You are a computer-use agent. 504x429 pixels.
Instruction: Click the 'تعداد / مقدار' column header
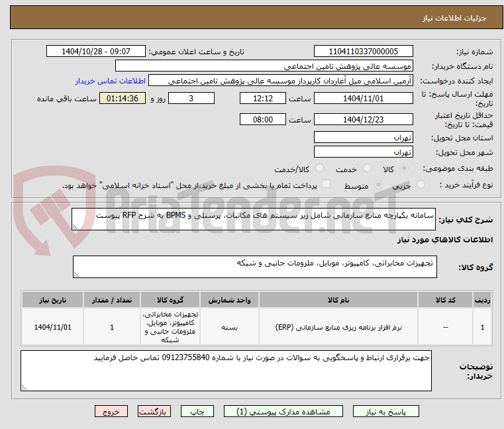coord(111,300)
